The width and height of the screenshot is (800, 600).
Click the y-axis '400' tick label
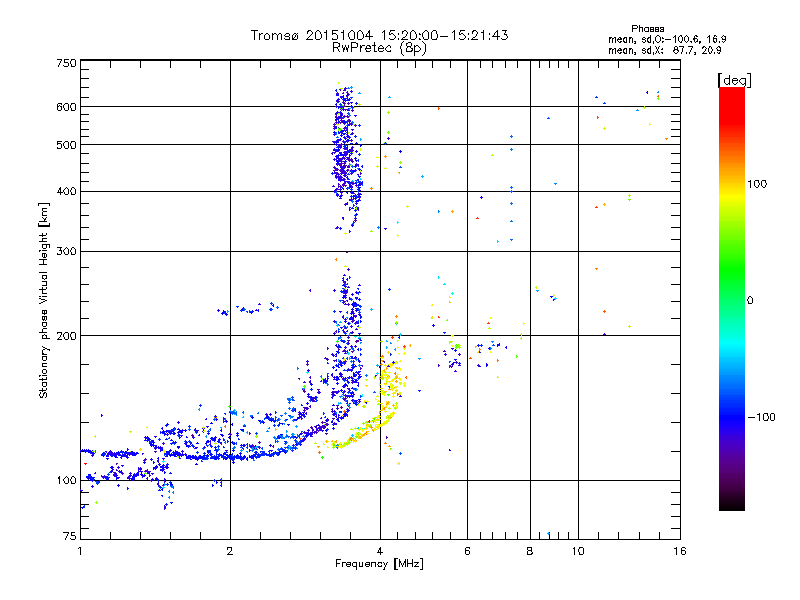point(66,191)
